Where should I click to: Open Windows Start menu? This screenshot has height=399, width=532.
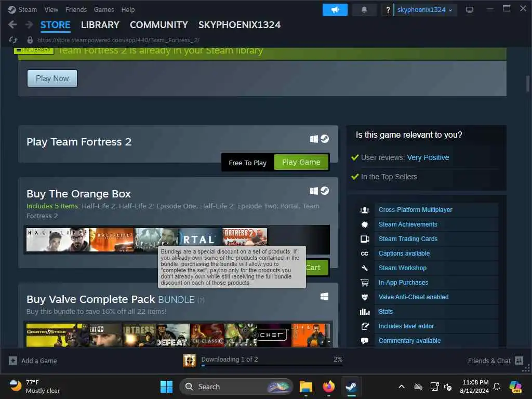166,387
